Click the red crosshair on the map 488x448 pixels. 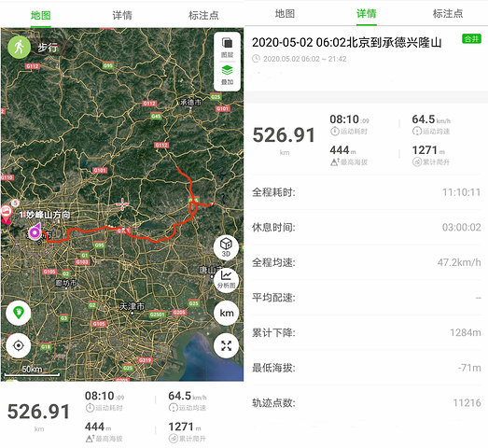(x=122, y=203)
